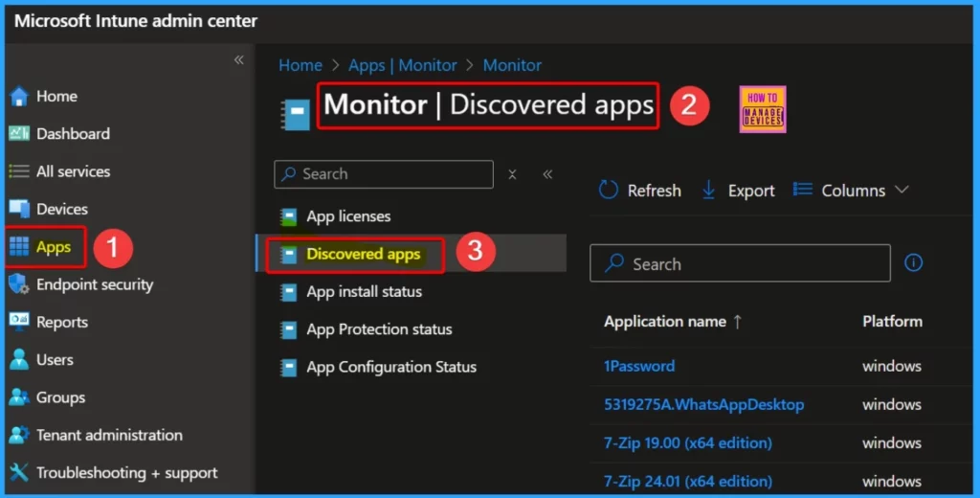Open Troubleshooting + support in the sidebar

[x=127, y=472]
